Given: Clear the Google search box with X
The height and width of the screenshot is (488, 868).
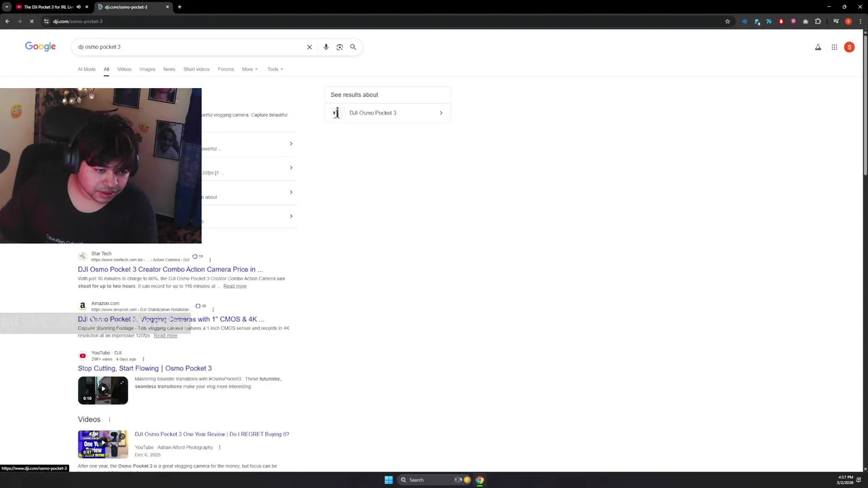Looking at the screenshot, I should click(309, 47).
